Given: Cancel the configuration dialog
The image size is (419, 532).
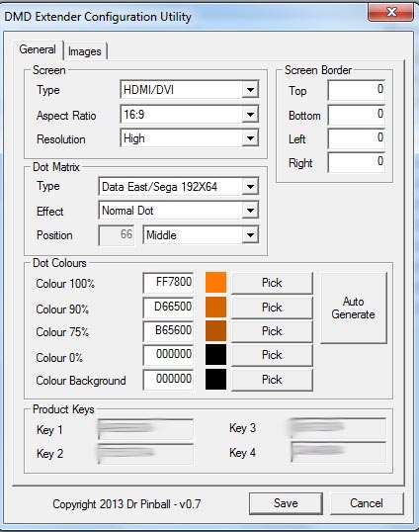Looking at the screenshot, I should tap(367, 503).
